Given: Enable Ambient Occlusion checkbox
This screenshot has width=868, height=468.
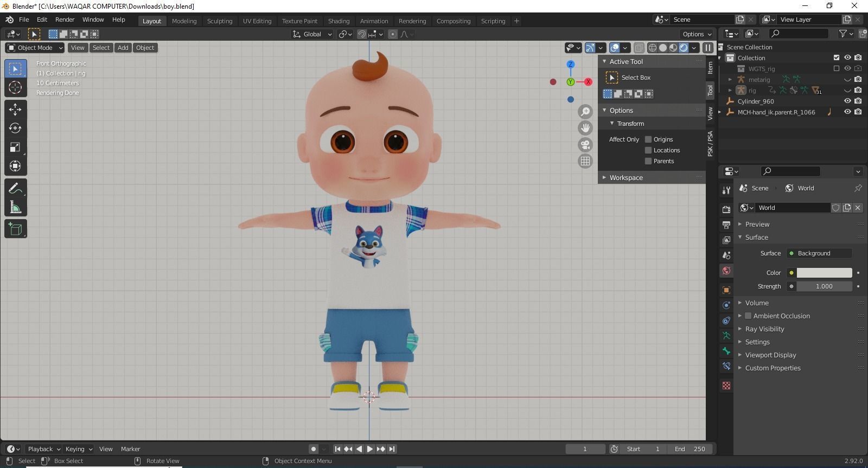Looking at the screenshot, I should [748, 316].
